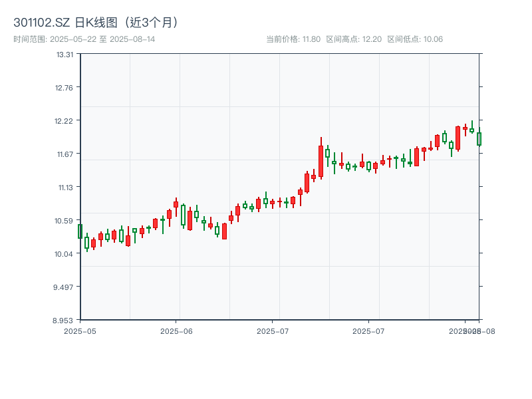Select the 12.76 y-axis tick label
This screenshot has height=399, width=532.
[x=65, y=88]
